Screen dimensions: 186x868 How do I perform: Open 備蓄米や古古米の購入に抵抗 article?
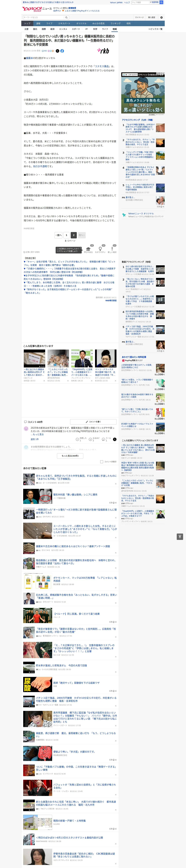73,547
